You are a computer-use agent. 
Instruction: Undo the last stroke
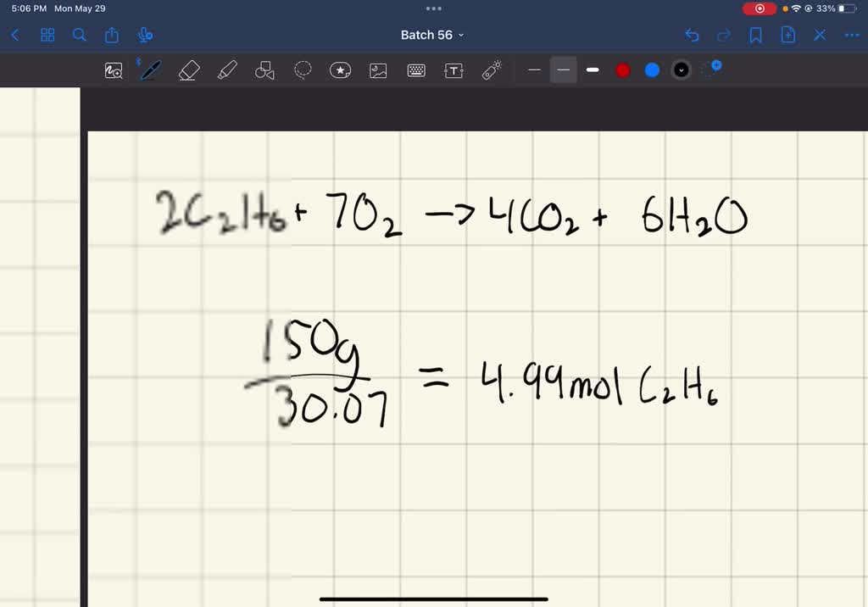[693, 35]
